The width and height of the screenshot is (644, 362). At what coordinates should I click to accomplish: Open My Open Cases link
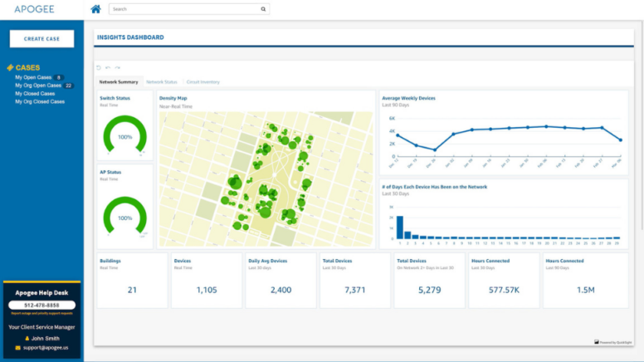coord(32,77)
